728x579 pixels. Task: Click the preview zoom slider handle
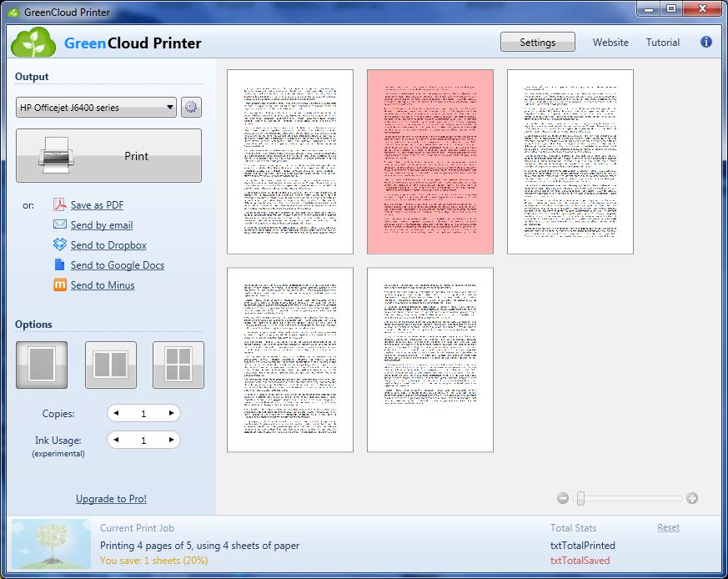(580, 497)
